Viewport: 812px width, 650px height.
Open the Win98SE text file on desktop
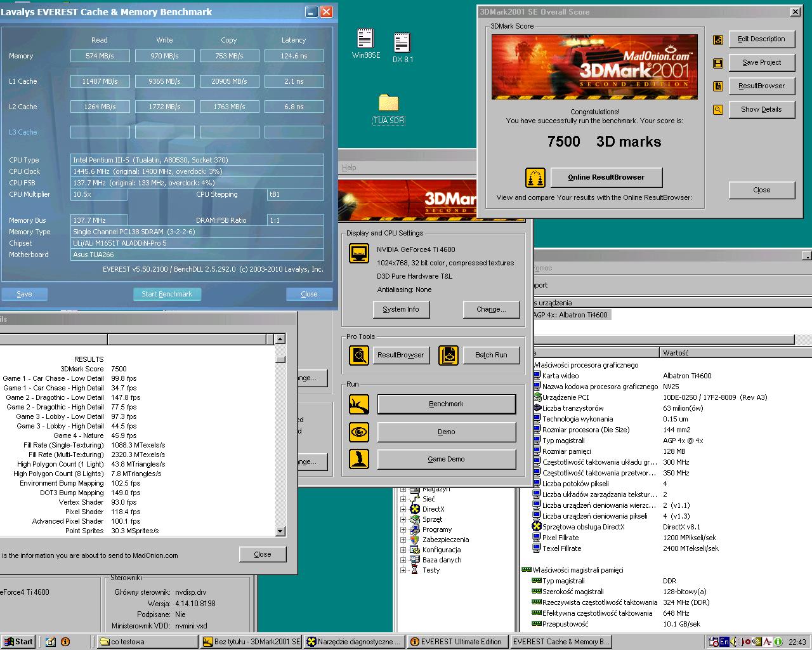click(x=365, y=39)
